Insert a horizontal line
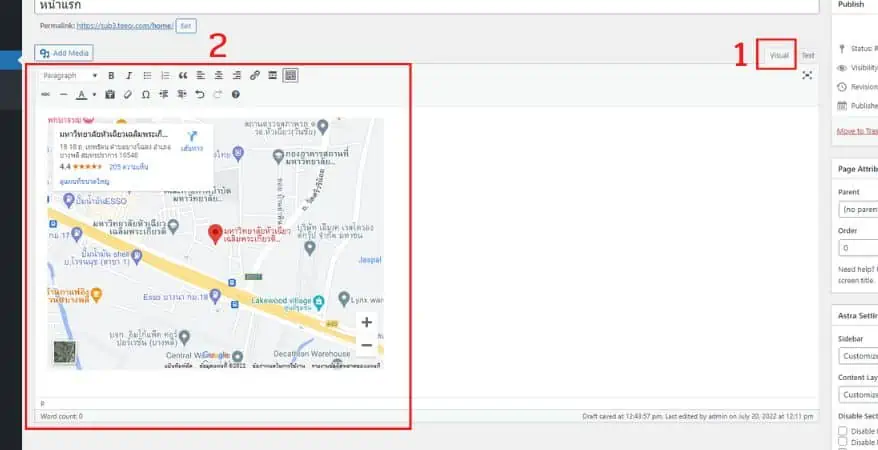878x450 pixels. [64, 95]
